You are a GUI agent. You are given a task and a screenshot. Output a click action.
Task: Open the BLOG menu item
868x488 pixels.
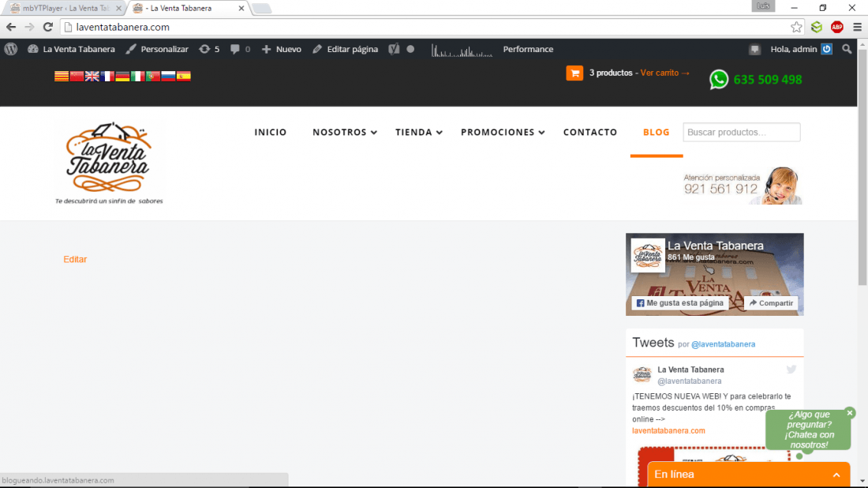656,132
